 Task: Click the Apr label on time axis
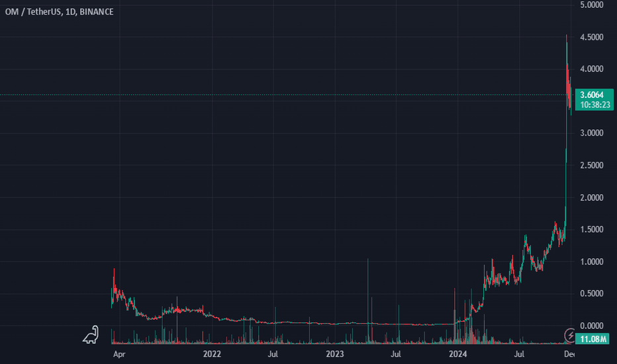(119, 354)
